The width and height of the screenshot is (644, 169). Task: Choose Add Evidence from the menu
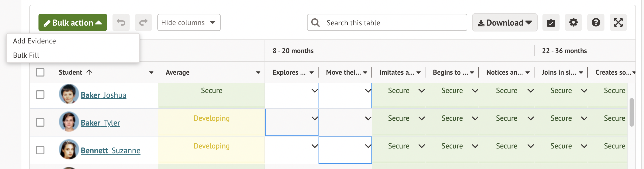[x=34, y=41]
